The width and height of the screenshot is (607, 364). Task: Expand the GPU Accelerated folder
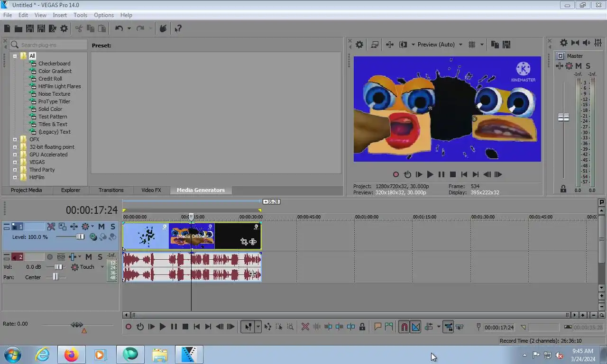[15, 155]
